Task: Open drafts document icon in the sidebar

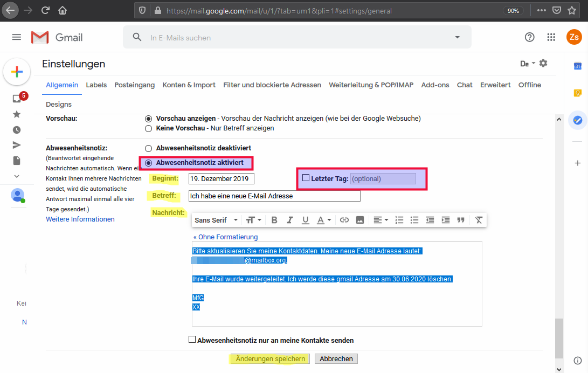Action: [17, 161]
